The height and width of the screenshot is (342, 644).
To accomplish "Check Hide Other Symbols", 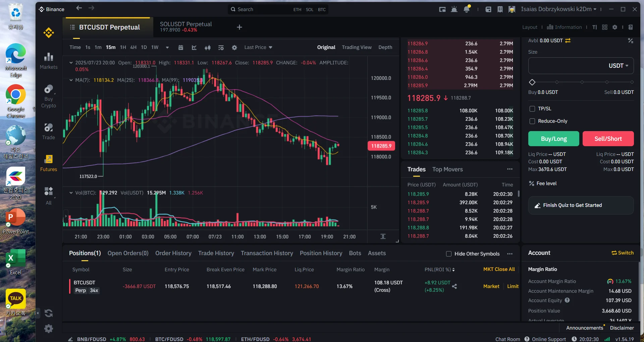I will pyautogui.click(x=449, y=254).
